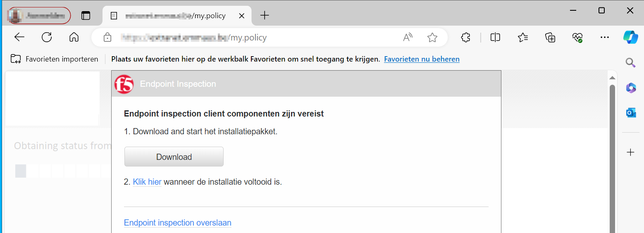Toggle Split screen view
The image size is (644, 233).
click(495, 38)
